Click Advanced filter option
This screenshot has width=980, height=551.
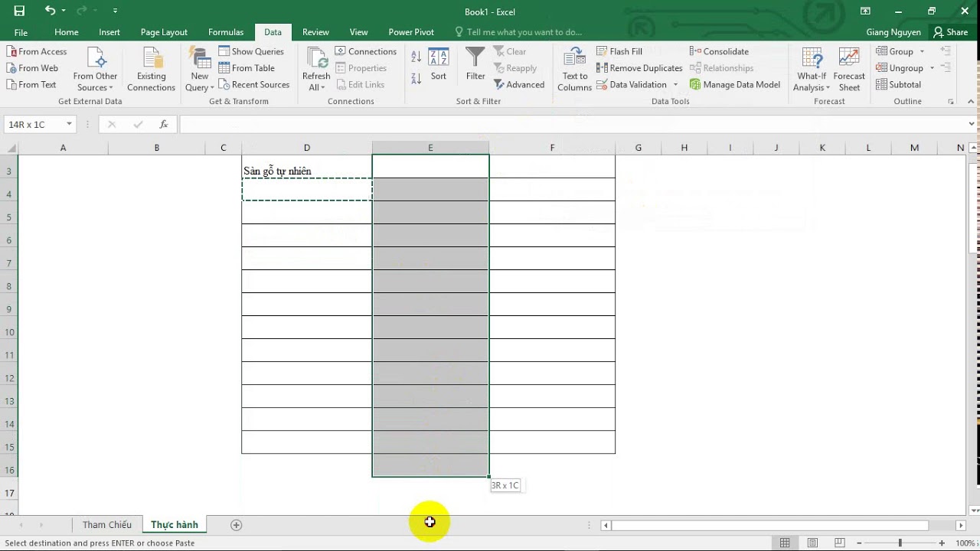519,85
